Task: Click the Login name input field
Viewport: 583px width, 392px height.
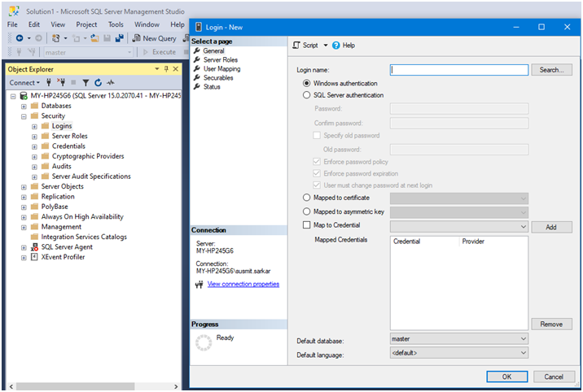Action: [459, 70]
